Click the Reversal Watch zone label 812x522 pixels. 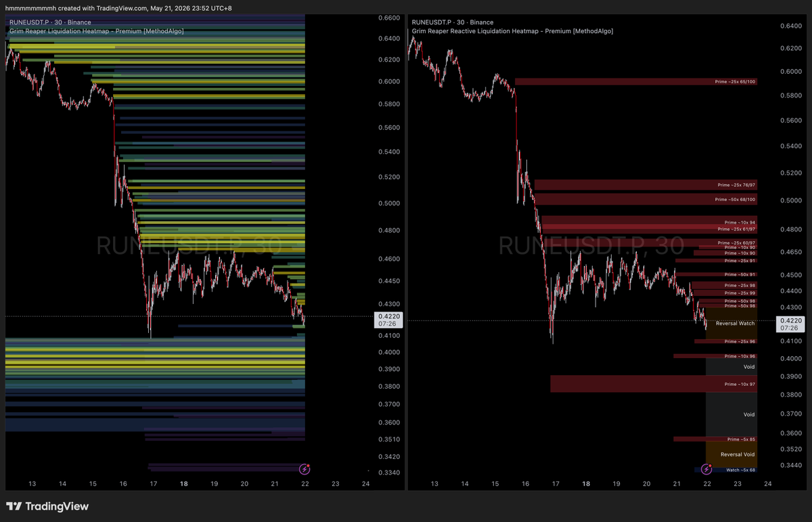pyautogui.click(x=735, y=323)
